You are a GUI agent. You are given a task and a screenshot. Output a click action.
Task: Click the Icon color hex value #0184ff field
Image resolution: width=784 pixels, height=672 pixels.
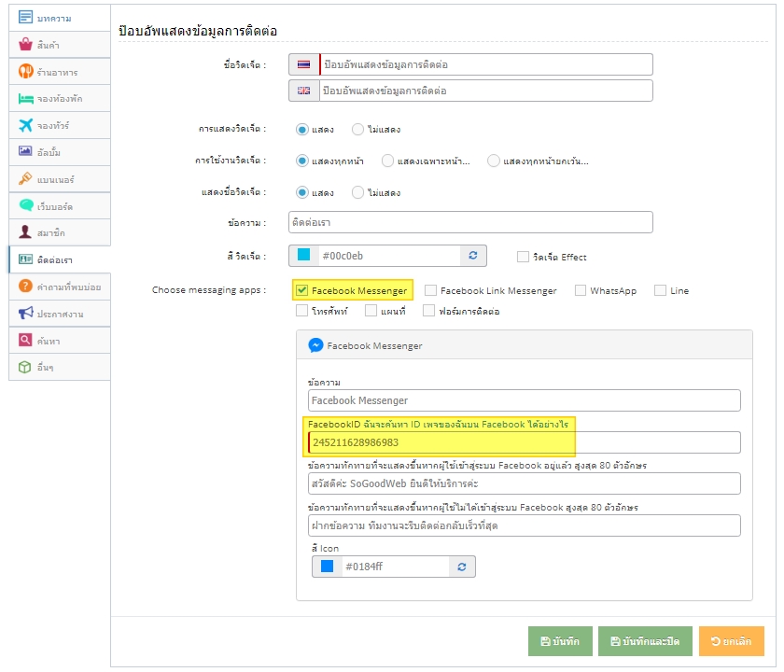[395, 567]
